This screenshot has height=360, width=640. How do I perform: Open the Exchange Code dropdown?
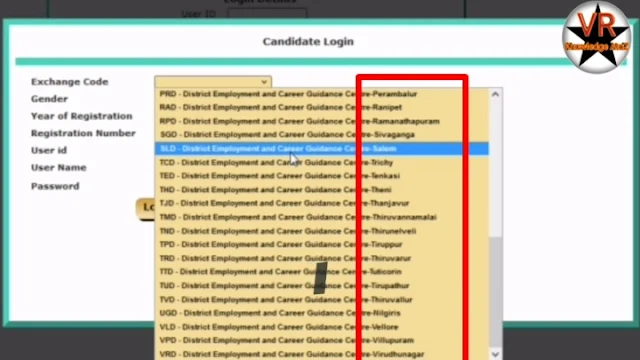(x=213, y=82)
